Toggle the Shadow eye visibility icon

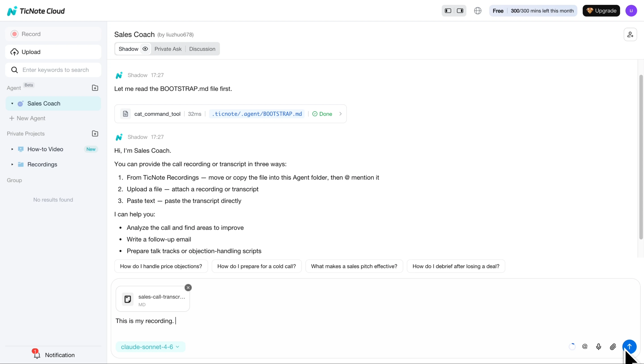pyautogui.click(x=145, y=49)
